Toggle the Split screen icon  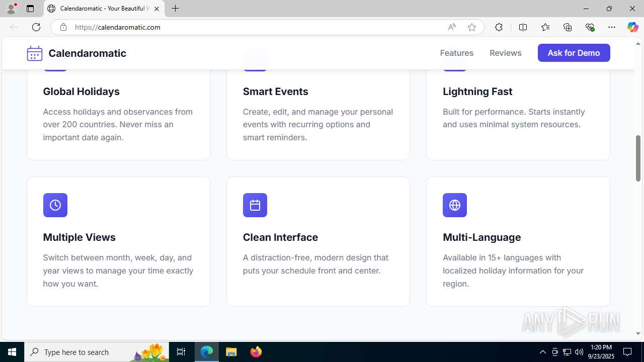pos(523,27)
